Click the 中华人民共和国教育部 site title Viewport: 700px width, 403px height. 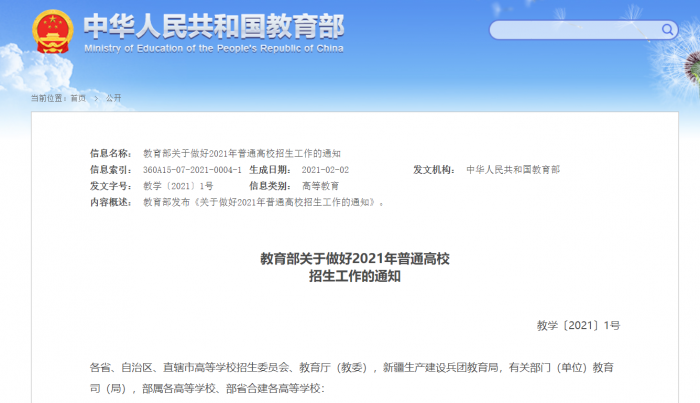pyautogui.click(x=214, y=26)
